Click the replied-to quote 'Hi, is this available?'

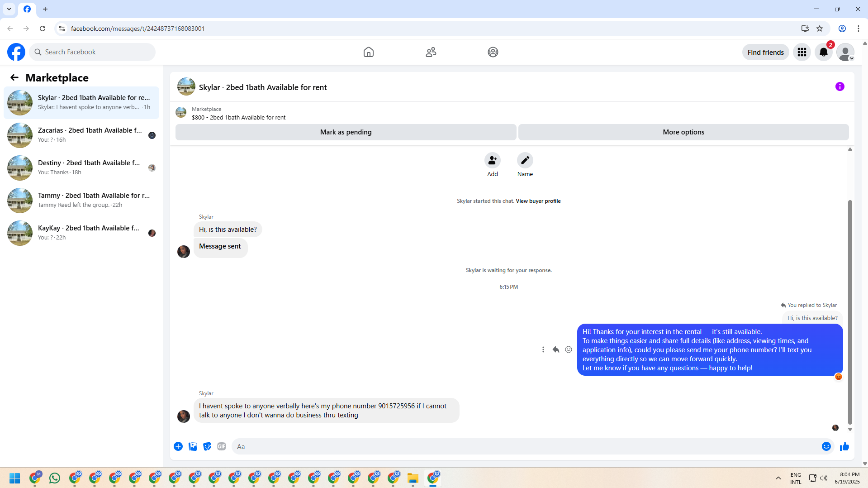click(812, 318)
